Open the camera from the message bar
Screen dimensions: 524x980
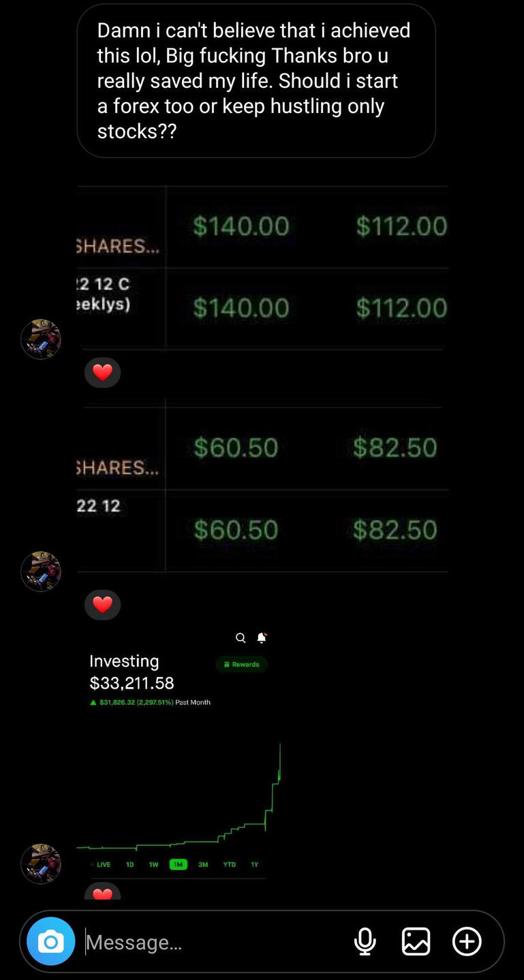pos(50,941)
